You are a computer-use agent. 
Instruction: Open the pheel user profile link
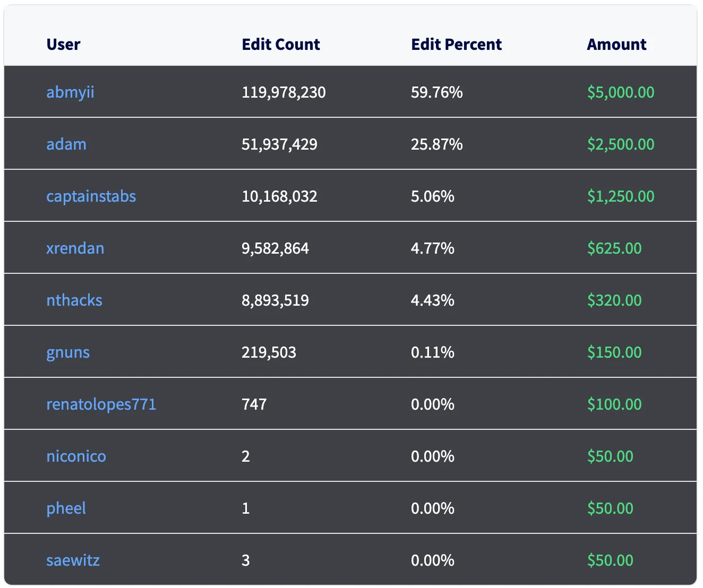click(65, 508)
